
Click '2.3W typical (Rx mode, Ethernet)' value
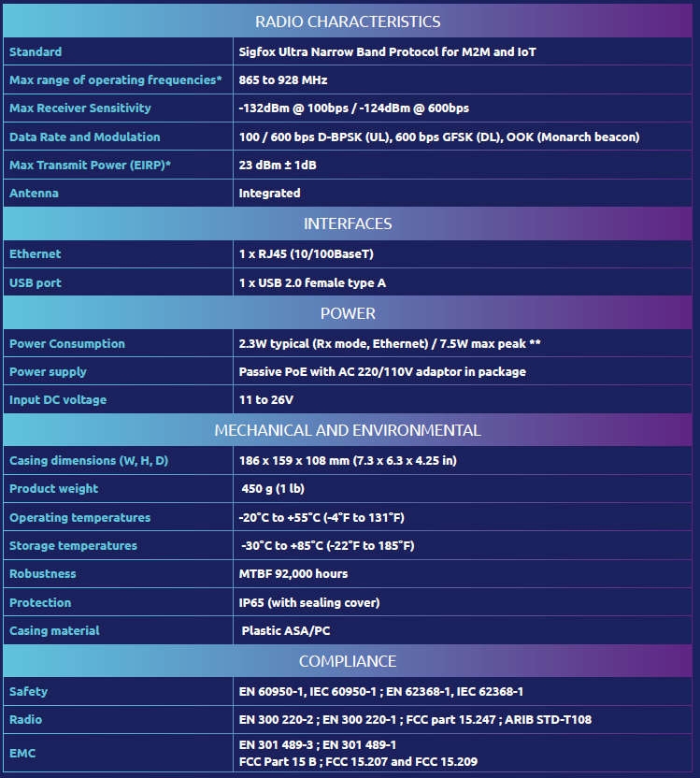coord(334,344)
